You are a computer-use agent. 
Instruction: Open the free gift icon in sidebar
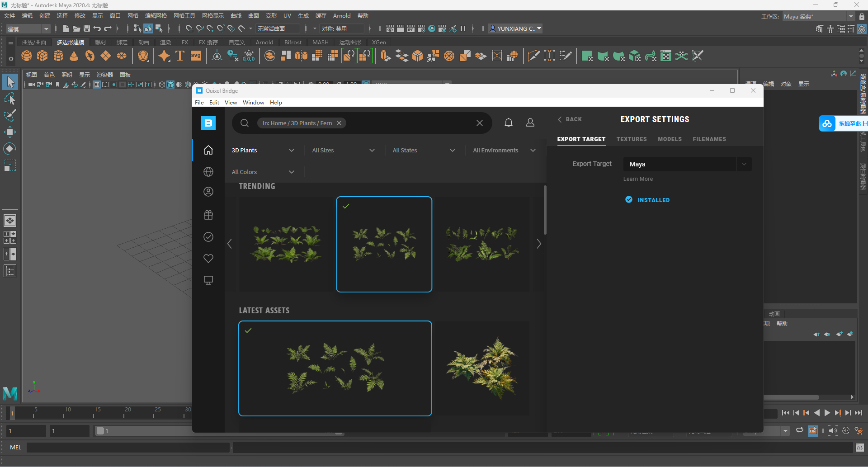point(208,215)
